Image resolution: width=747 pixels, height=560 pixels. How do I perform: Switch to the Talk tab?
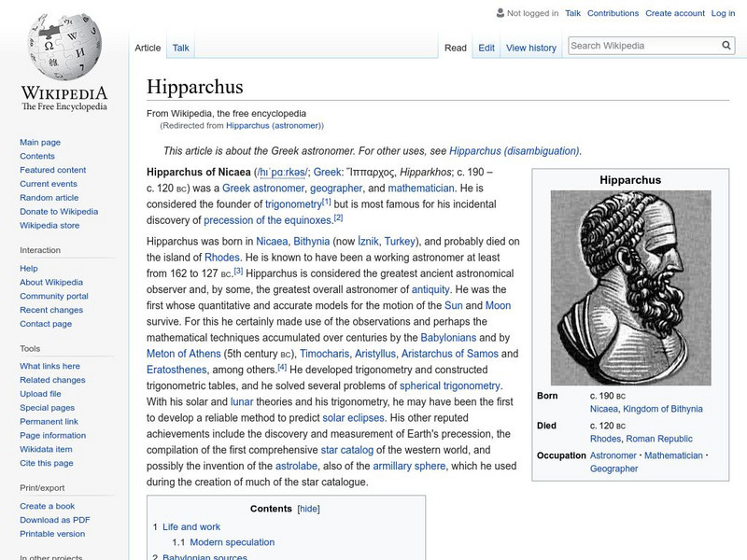click(x=180, y=48)
